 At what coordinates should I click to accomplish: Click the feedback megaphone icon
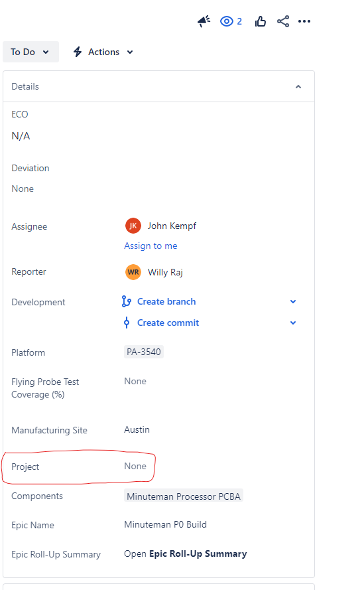tap(204, 21)
